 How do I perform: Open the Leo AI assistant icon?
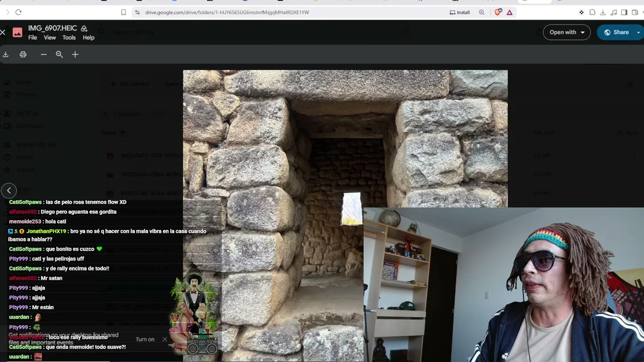click(x=582, y=12)
